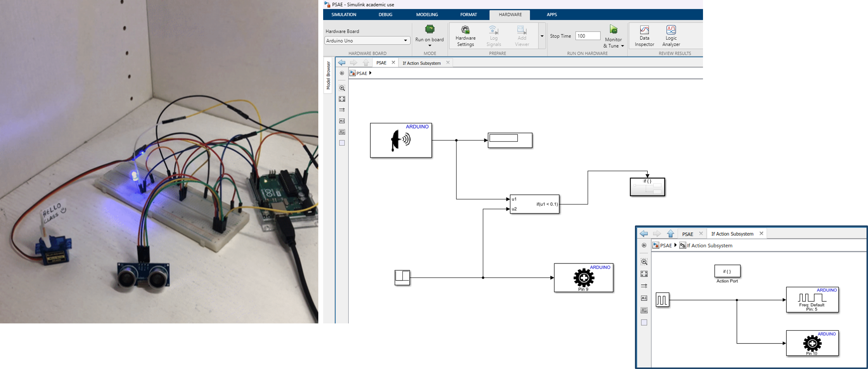Open the DEBUG ribbon tab
Image resolution: width=868 pixels, height=369 pixels.
pos(385,15)
